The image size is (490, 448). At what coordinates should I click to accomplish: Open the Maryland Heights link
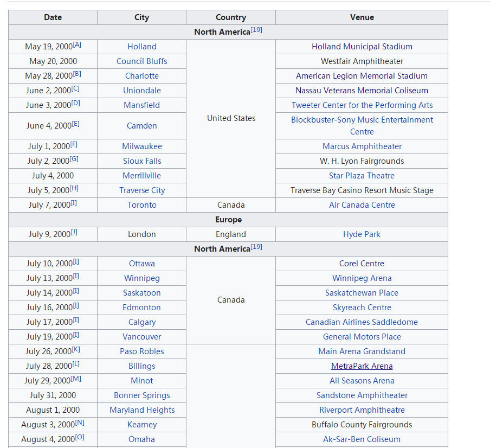click(142, 410)
